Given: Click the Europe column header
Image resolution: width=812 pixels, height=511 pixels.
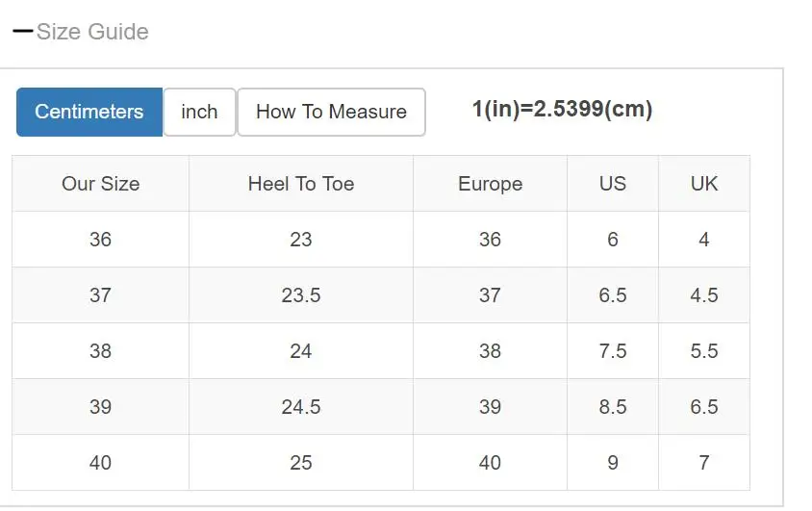Looking at the screenshot, I should (490, 184).
